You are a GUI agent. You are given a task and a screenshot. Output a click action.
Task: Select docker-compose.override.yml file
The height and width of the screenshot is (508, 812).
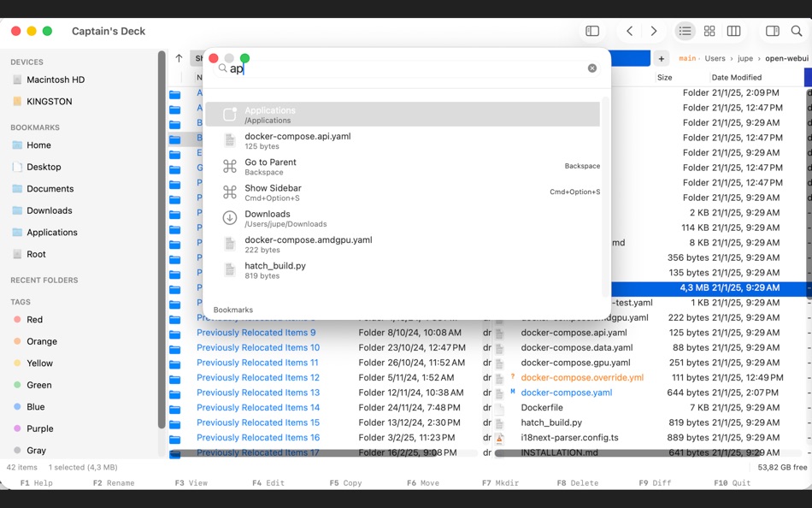tap(582, 378)
